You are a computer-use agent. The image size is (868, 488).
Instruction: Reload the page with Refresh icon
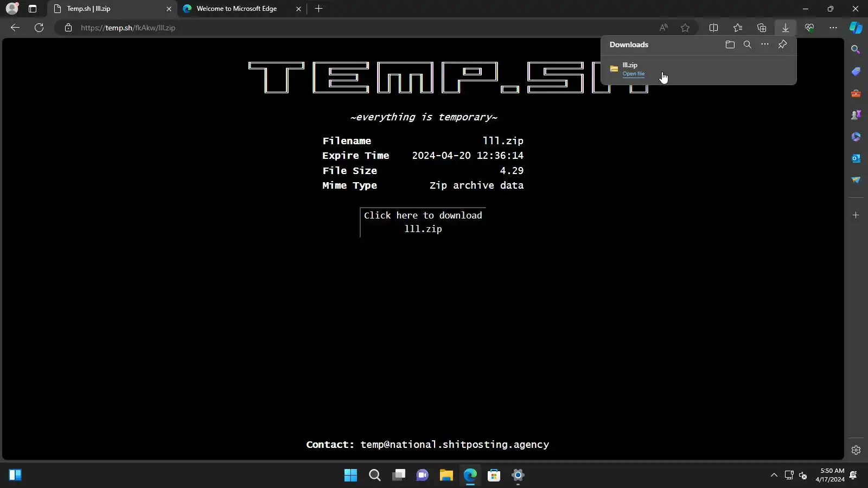coord(39,28)
